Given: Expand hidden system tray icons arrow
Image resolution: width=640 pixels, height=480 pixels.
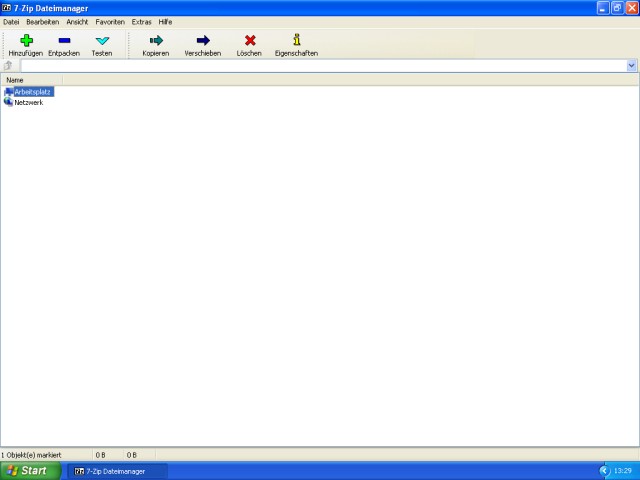Looking at the screenshot, I should click(x=604, y=471).
